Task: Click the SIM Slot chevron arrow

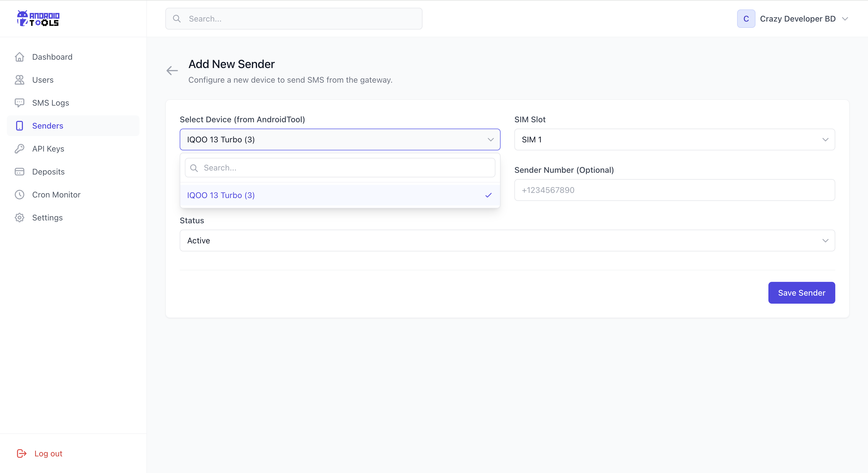Action: (825, 139)
